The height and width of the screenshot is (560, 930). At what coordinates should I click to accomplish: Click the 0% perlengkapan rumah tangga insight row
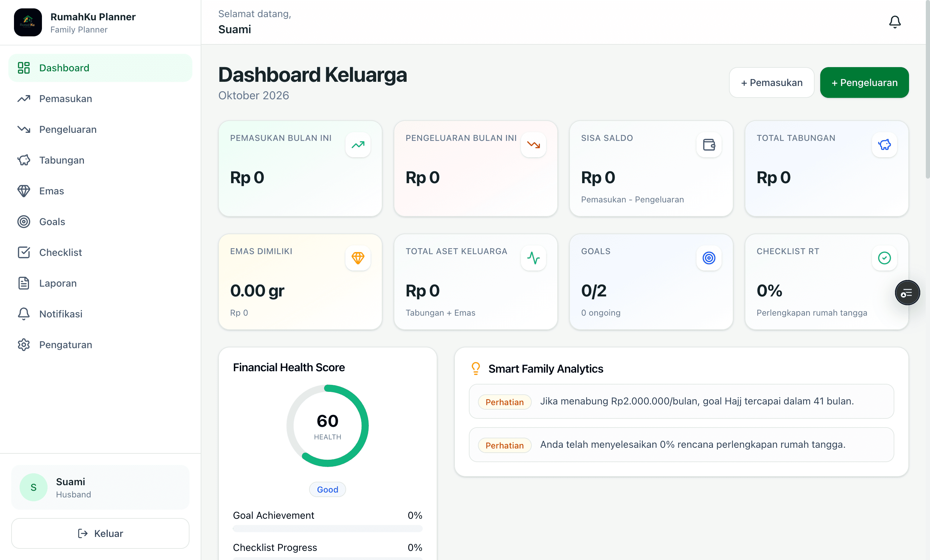point(681,445)
